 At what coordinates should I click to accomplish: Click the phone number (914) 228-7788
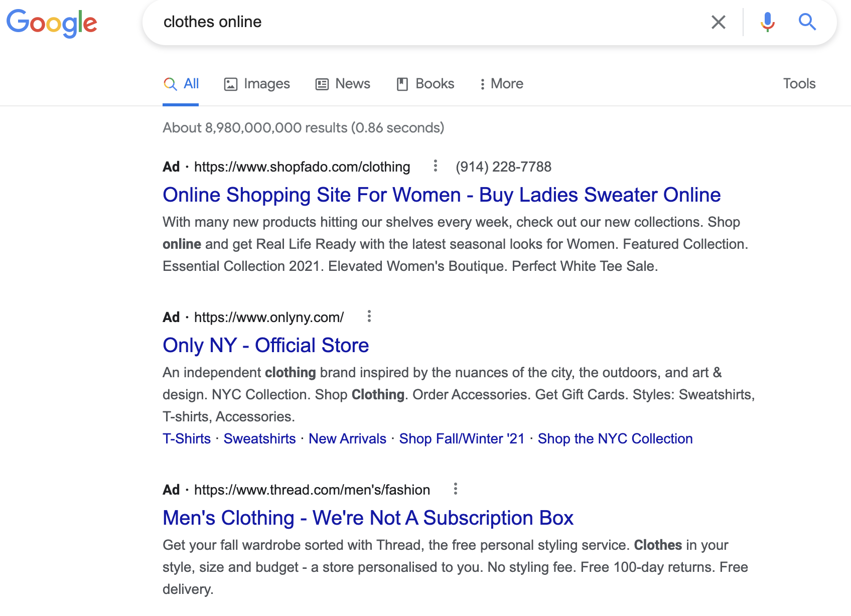click(x=503, y=167)
